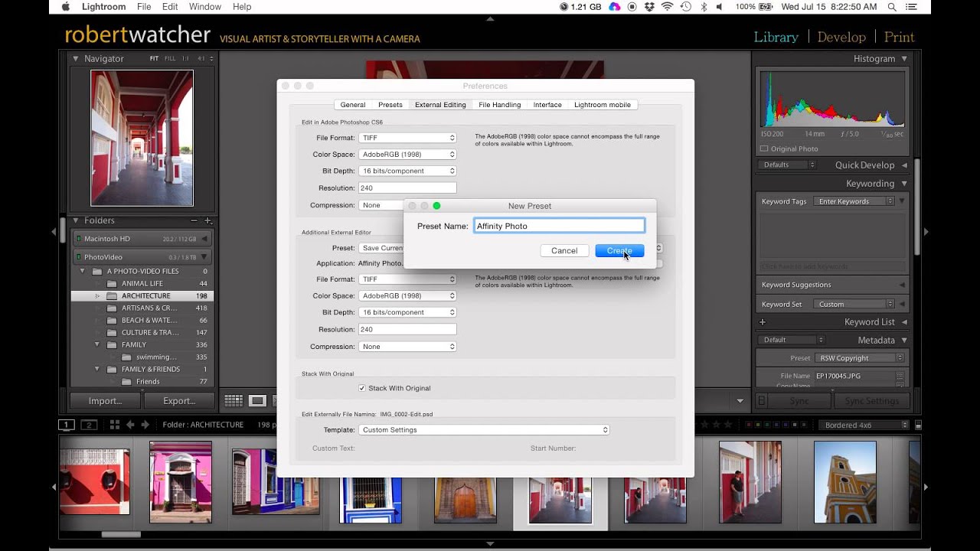Collapse the FAMILY folder
980x551 pixels.
coord(97,344)
